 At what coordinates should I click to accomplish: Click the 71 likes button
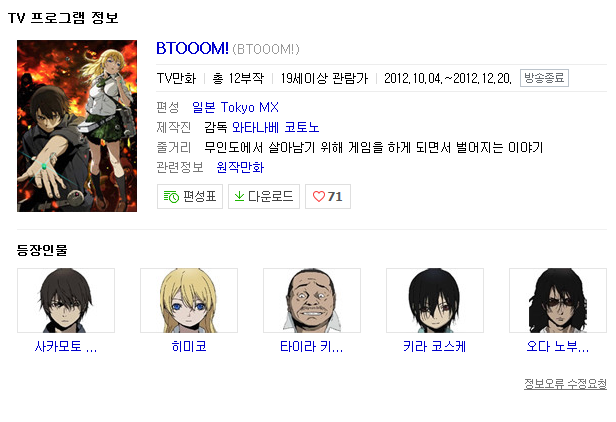pos(328,196)
